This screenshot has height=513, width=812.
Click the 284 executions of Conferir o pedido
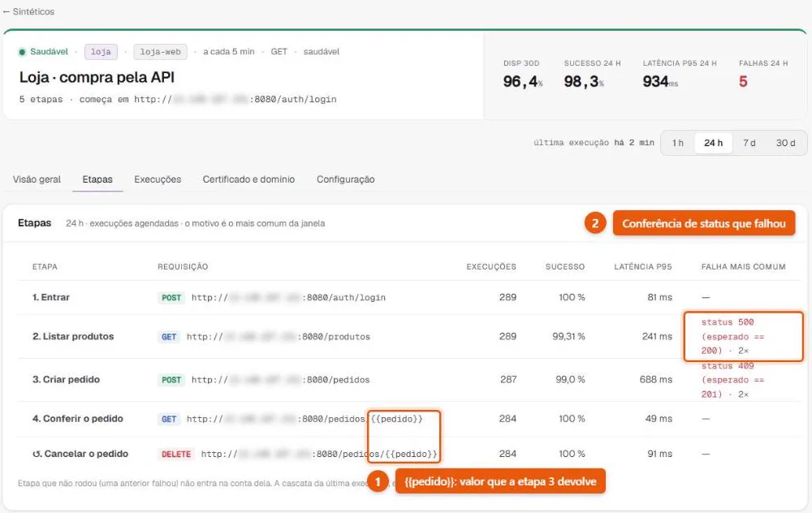coord(508,419)
